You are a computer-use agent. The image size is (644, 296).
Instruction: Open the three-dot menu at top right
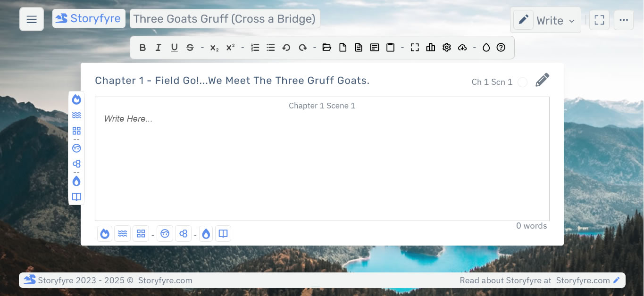pos(624,20)
